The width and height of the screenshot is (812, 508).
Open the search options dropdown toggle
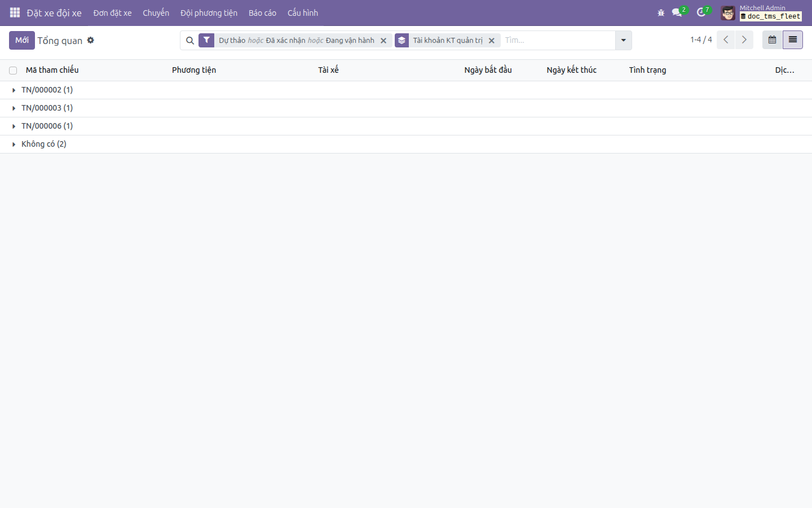(623, 40)
